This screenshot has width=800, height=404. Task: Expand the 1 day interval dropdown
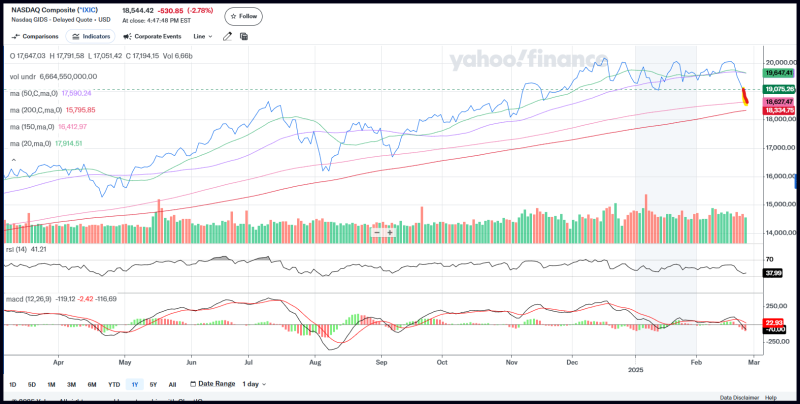click(254, 385)
